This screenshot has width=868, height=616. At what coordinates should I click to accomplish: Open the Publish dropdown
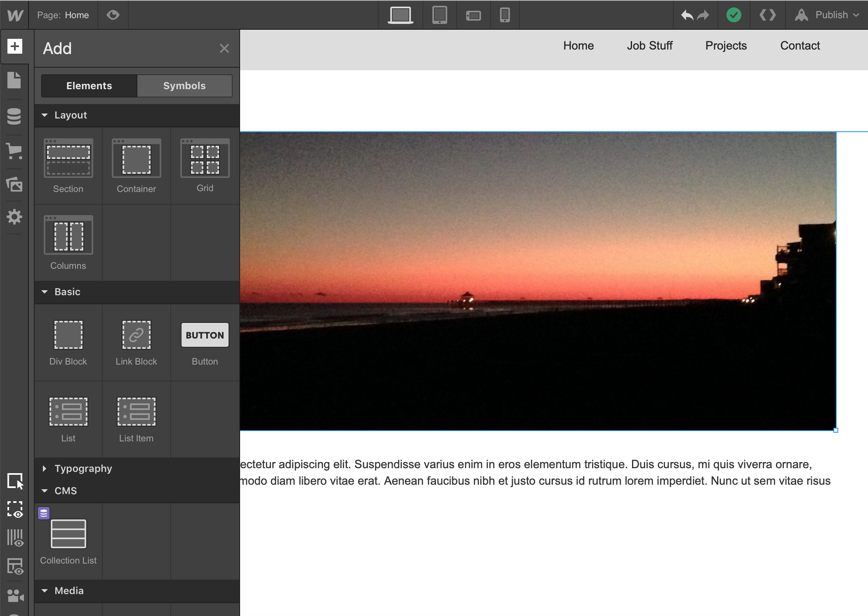[x=826, y=15]
